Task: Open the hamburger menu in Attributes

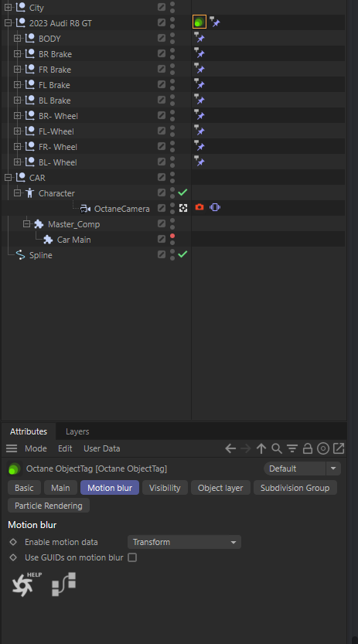Action: [12, 448]
